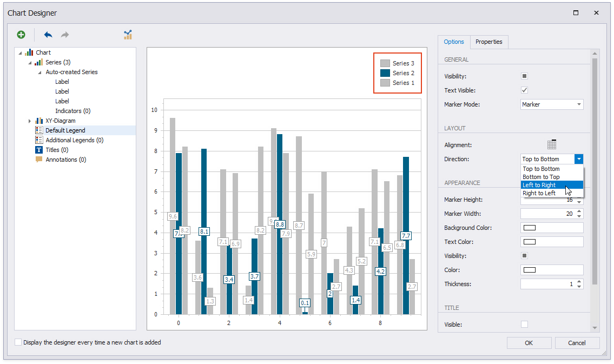Screen dimensions: 614x364
Task: Collapse the Series (3) tree node
Action: [30, 63]
